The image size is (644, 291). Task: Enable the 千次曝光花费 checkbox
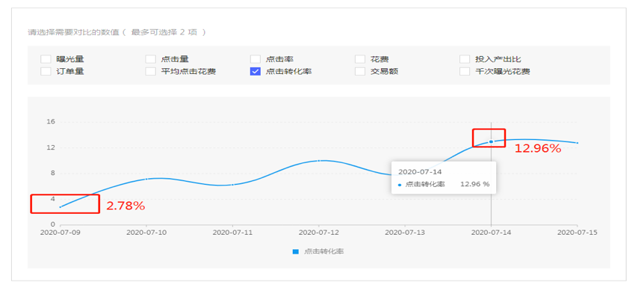(x=465, y=72)
